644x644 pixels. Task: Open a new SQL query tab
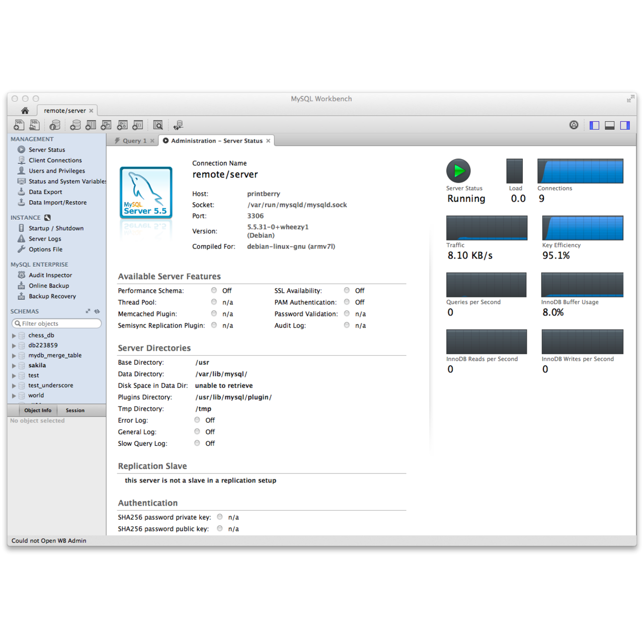coord(19,125)
